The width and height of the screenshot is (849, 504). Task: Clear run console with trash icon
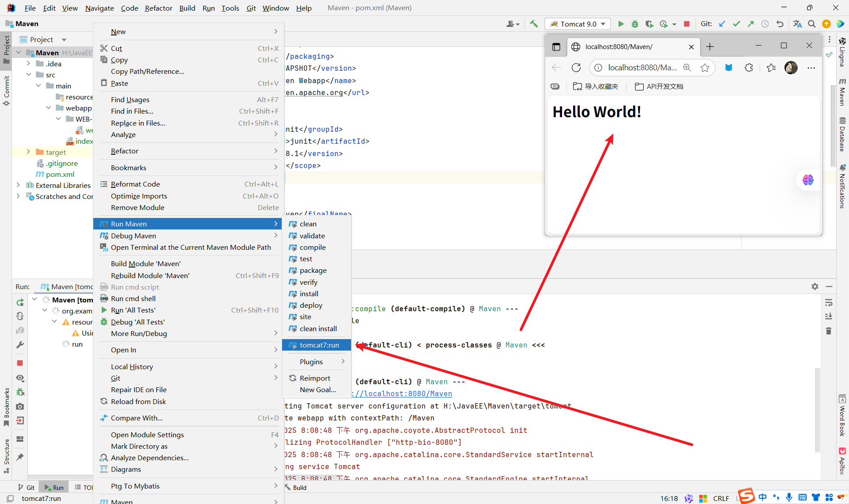click(x=829, y=331)
